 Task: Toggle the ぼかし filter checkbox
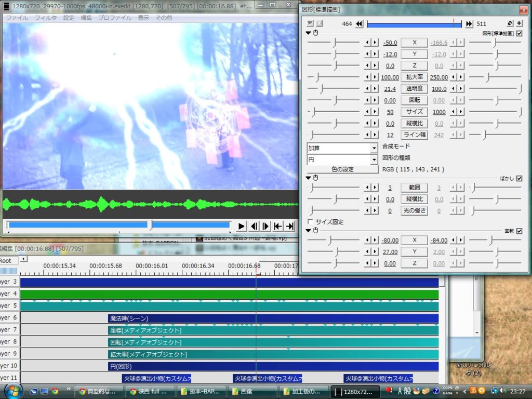(519, 179)
